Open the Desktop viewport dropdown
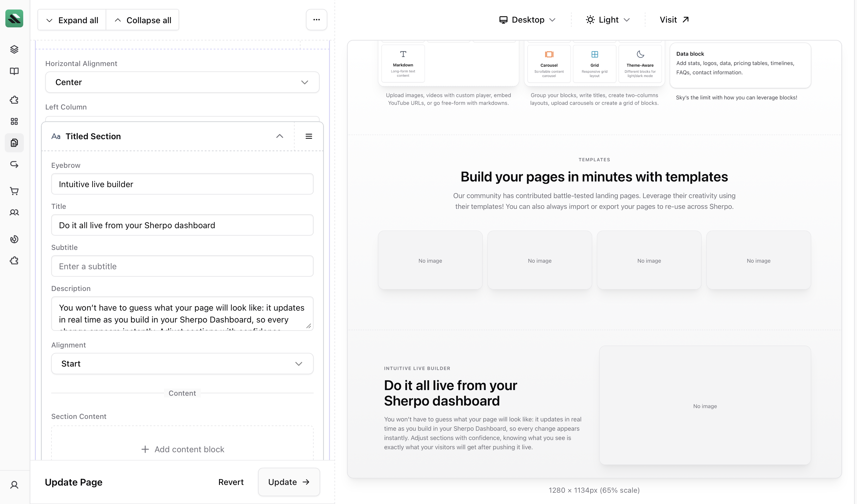Image resolution: width=857 pixels, height=504 pixels. [527, 20]
